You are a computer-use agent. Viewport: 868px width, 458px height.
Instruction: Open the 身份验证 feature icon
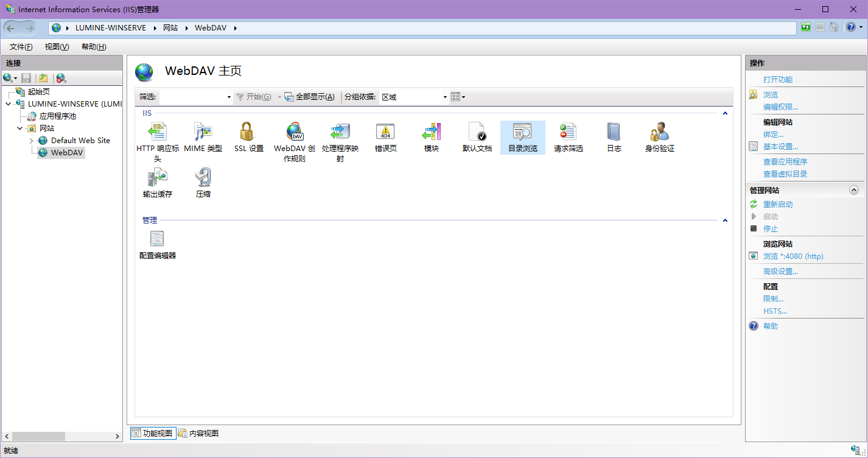pos(659,132)
